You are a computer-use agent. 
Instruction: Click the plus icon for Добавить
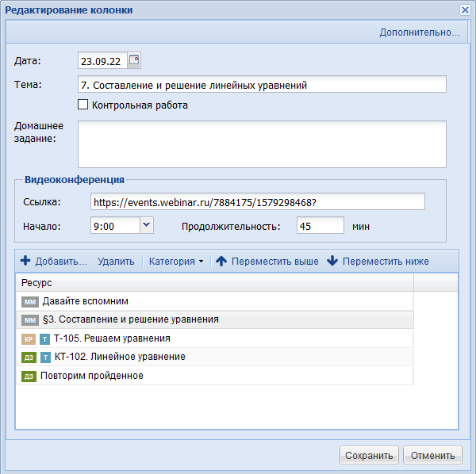25,261
